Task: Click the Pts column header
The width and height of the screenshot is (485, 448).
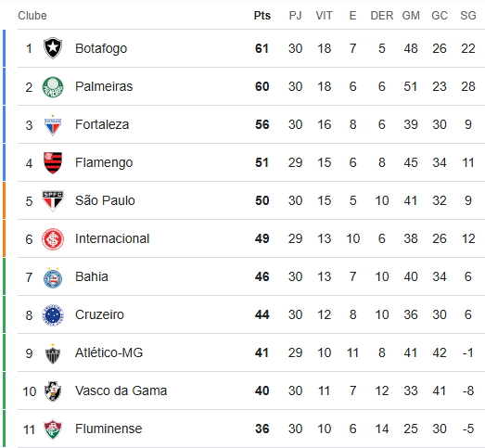Action: 262,16
